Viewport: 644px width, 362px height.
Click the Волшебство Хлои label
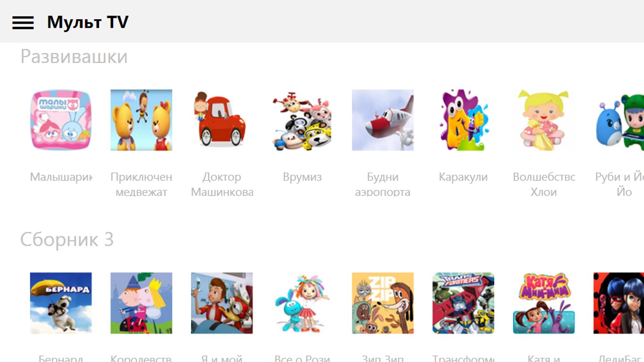[x=544, y=184]
